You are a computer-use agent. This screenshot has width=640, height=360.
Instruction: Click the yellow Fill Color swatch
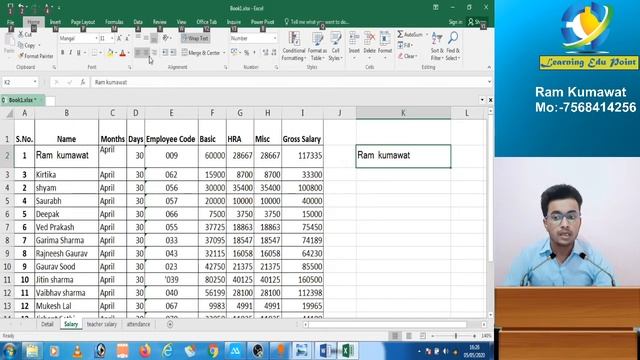point(110,53)
